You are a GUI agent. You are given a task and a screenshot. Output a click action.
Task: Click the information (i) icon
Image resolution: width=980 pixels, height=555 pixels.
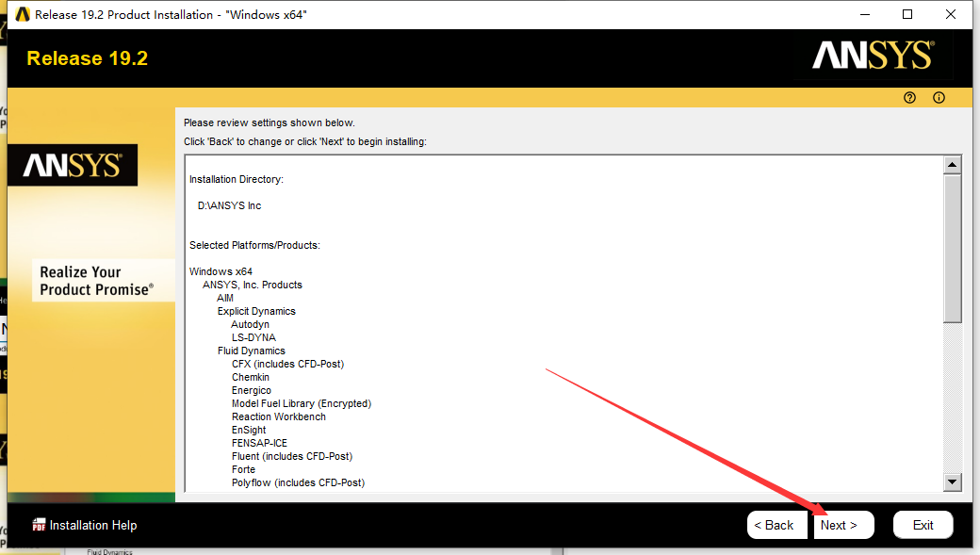point(939,98)
